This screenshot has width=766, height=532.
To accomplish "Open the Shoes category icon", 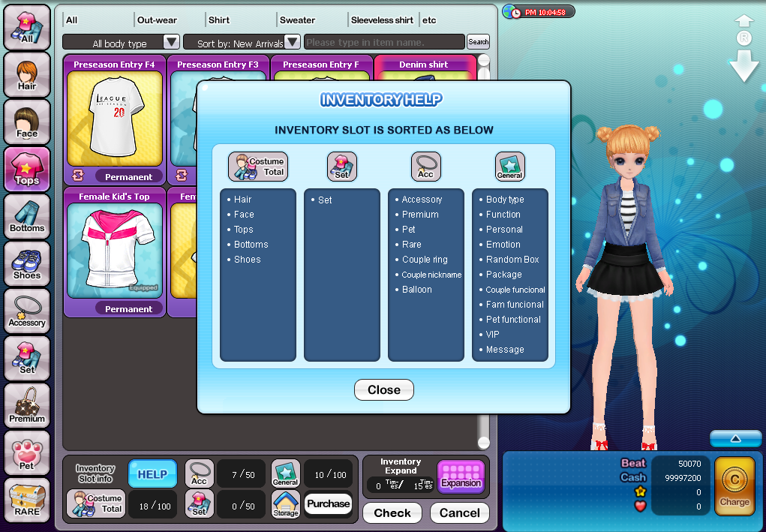I will tap(27, 264).
